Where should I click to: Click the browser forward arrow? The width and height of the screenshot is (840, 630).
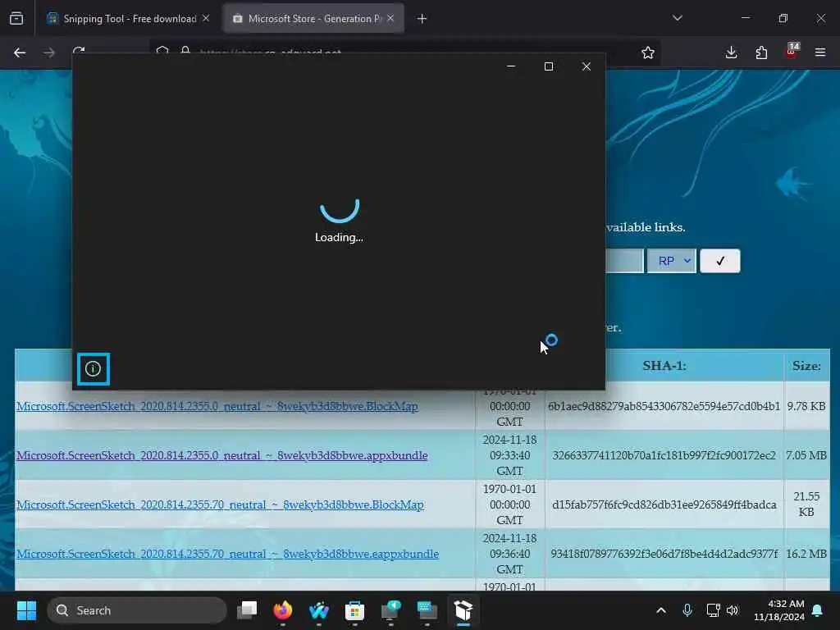pyautogui.click(x=49, y=52)
